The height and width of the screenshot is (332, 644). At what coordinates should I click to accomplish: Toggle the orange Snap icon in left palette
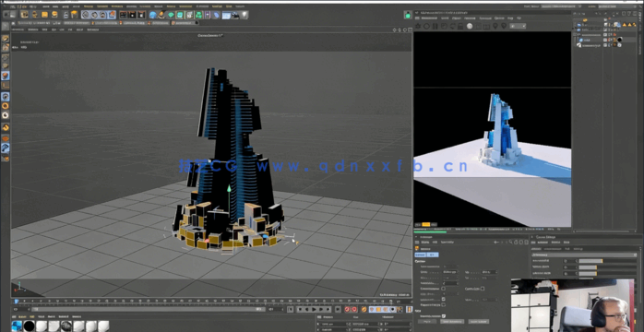click(6, 127)
